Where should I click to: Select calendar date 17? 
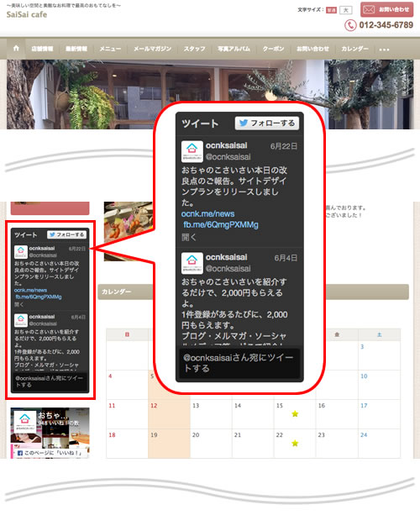(x=364, y=406)
